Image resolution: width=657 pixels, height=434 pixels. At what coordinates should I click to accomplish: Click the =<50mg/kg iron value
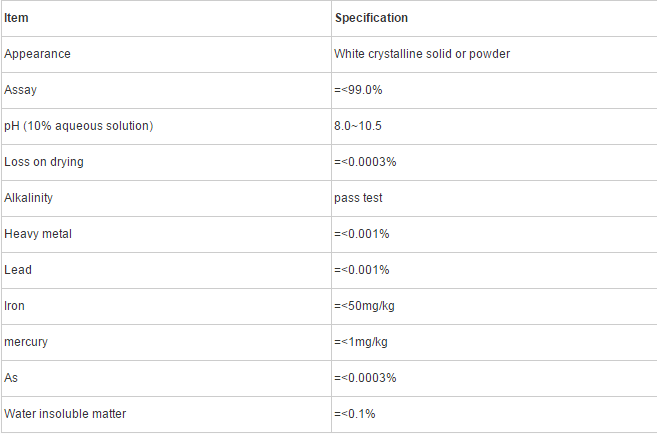365,306
